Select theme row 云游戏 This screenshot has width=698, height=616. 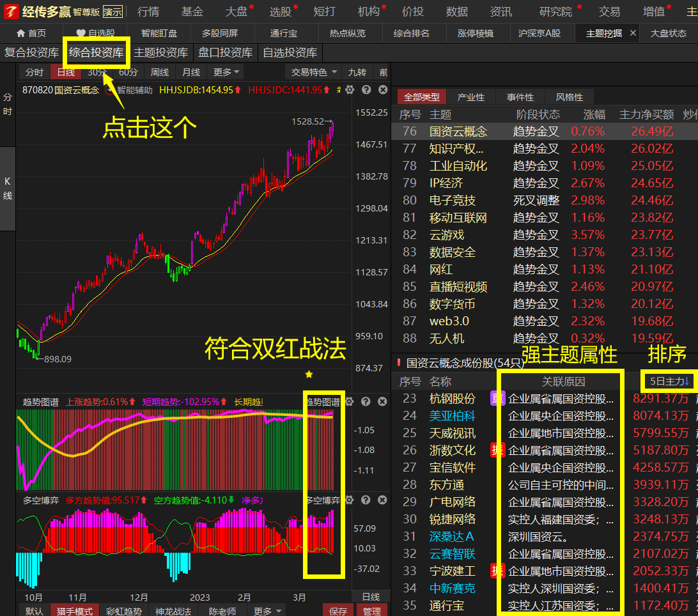click(x=545, y=235)
